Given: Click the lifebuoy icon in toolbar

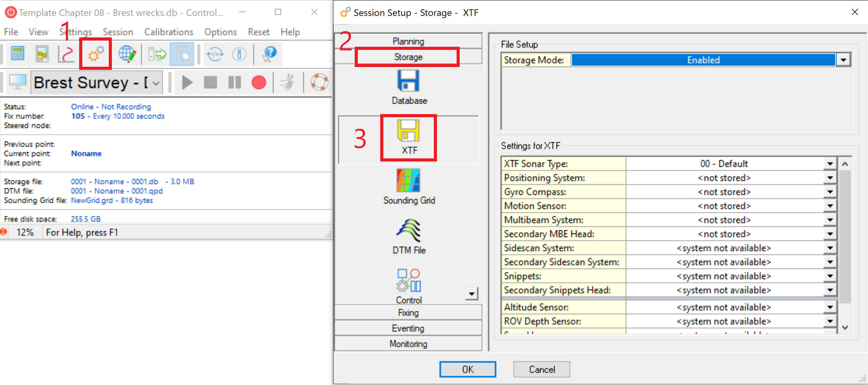Looking at the screenshot, I should [319, 82].
